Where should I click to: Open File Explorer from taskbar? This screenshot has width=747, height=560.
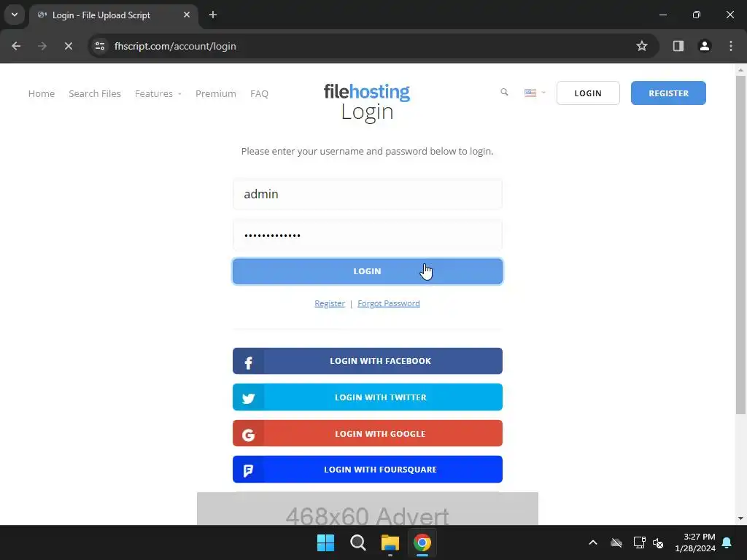(390, 542)
